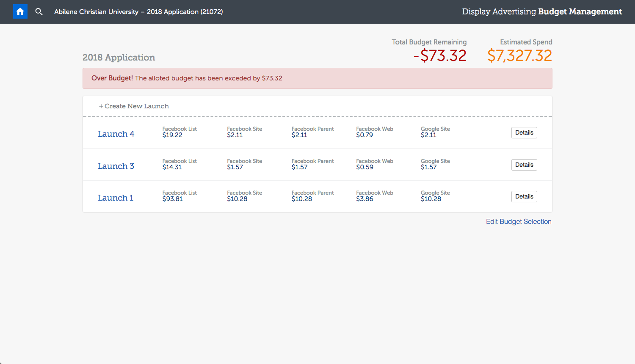
Task: Select Launch 4 Facebook List amount $19.22
Action: click(172, 135)
